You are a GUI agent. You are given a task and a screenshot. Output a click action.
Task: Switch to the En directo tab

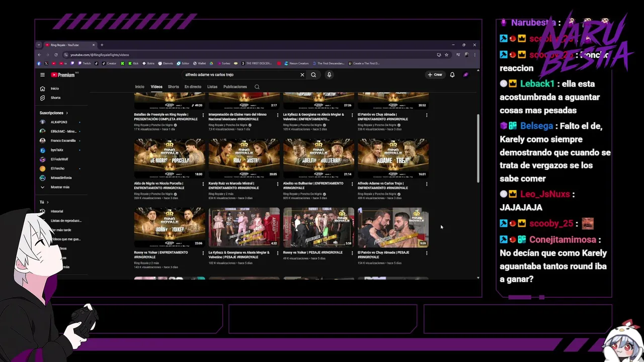[x=193, y=86]
